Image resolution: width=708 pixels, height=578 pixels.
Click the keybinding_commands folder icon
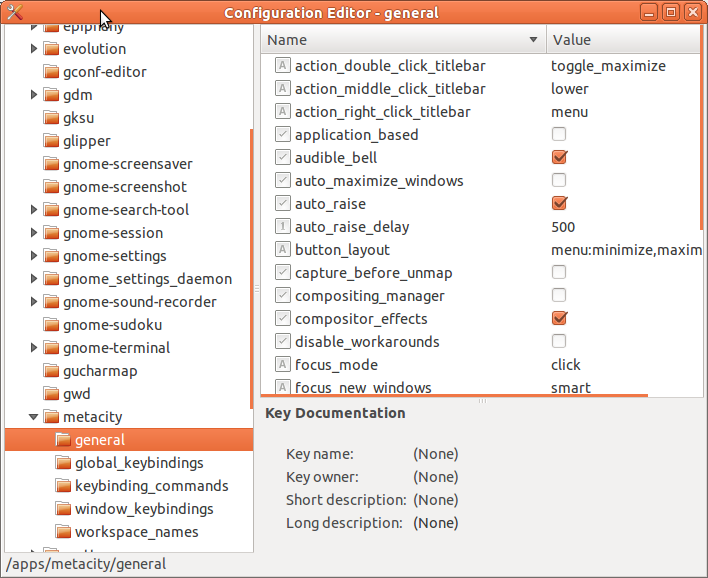(63, 486)
